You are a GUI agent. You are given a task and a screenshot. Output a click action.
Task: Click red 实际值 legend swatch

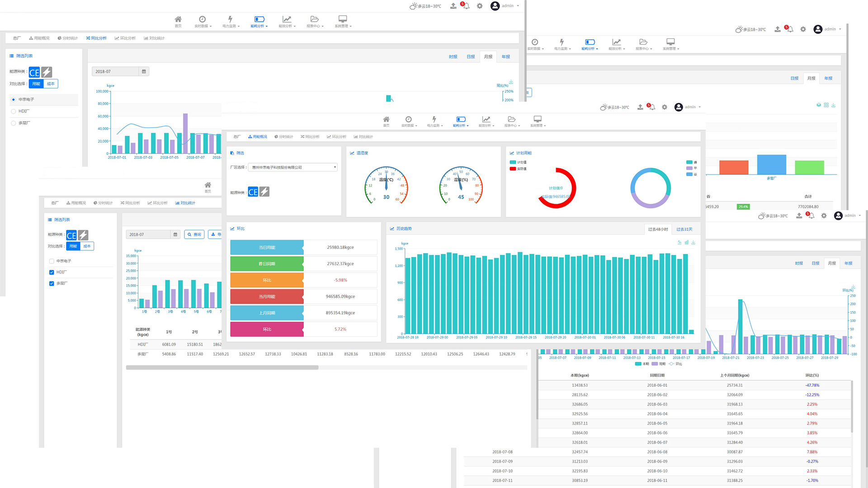click(x=513, y=169)
